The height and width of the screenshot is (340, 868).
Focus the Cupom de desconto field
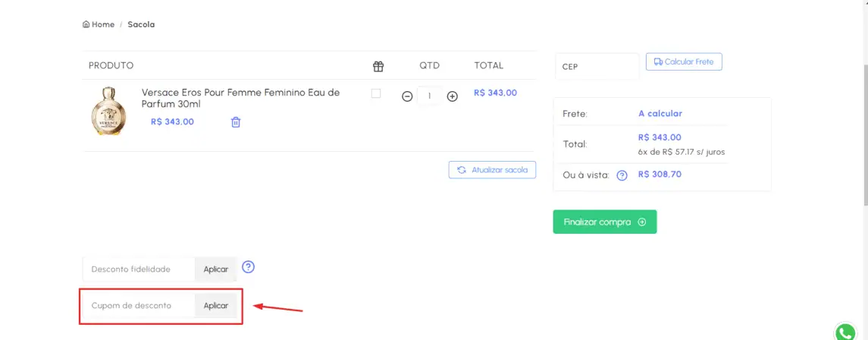point(139,306)
